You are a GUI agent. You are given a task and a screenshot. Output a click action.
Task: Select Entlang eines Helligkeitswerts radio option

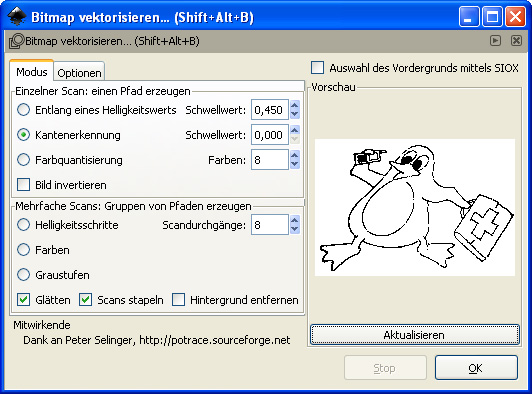[23, 110]
